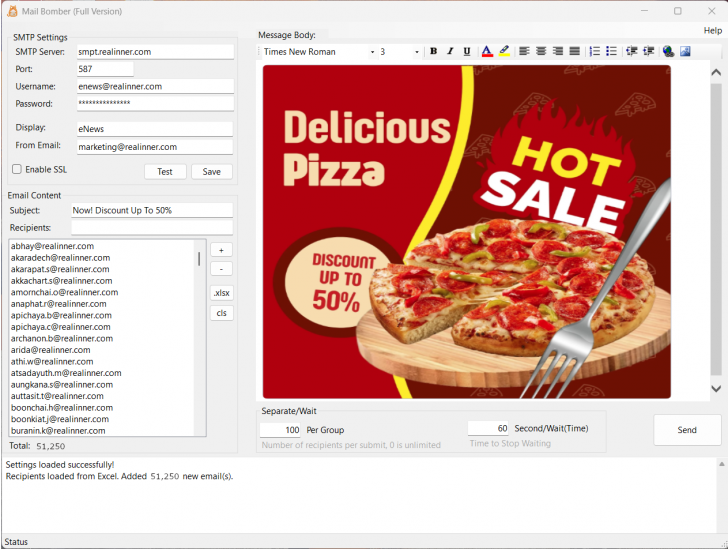This screenshot has width=728, height=549.
Task: Clear the recipient list with cls button
Action: 221,313
